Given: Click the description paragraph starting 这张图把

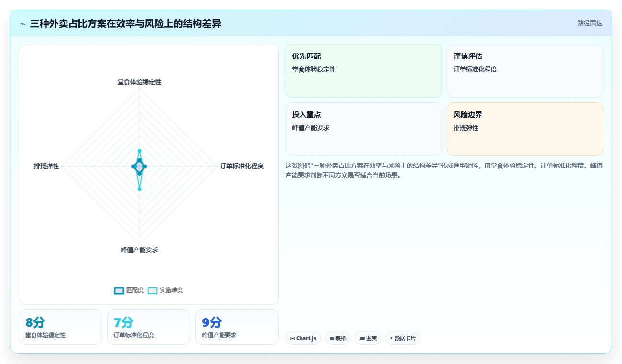Looking at the screenshot, I should 444,170.
